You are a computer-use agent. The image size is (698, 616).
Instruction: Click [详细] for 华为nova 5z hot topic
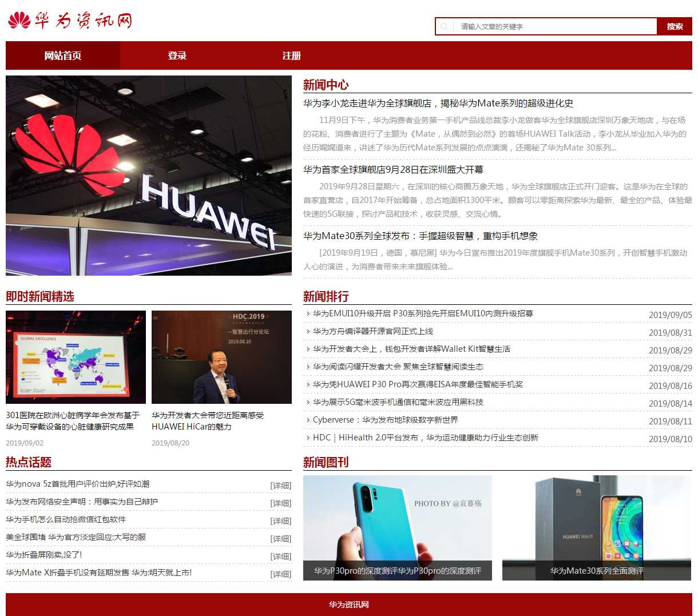point(280,486)
